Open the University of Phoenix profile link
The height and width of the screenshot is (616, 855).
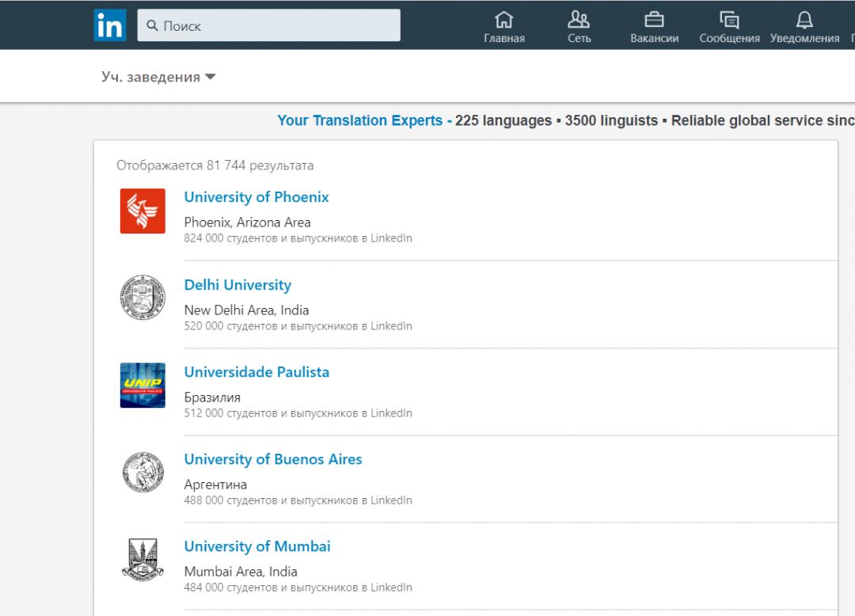(x=256, y=196)
